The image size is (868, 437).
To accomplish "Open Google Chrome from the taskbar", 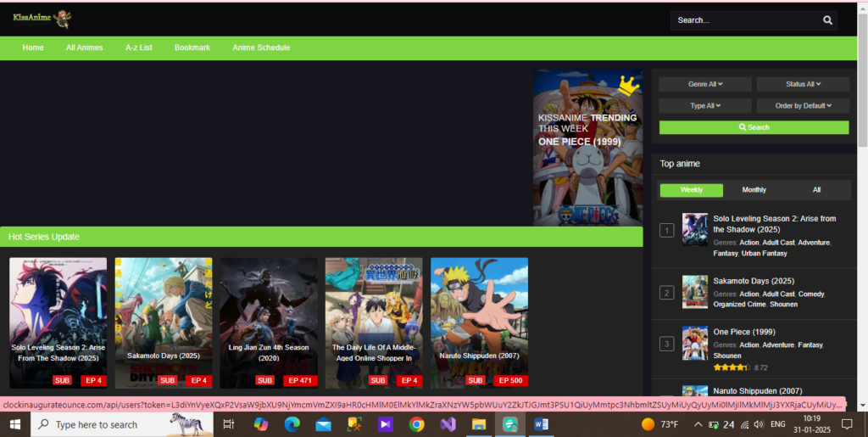I will pos(417,424).
